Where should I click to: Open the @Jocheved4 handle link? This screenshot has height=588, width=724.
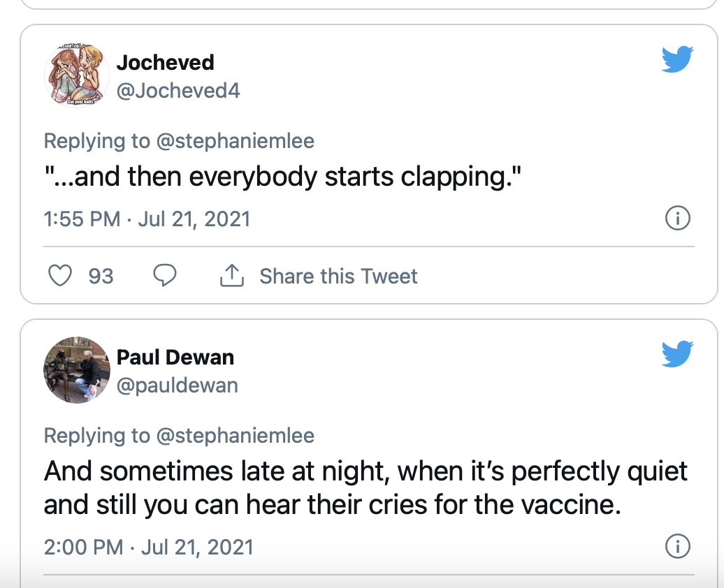[x=178, y=91]
